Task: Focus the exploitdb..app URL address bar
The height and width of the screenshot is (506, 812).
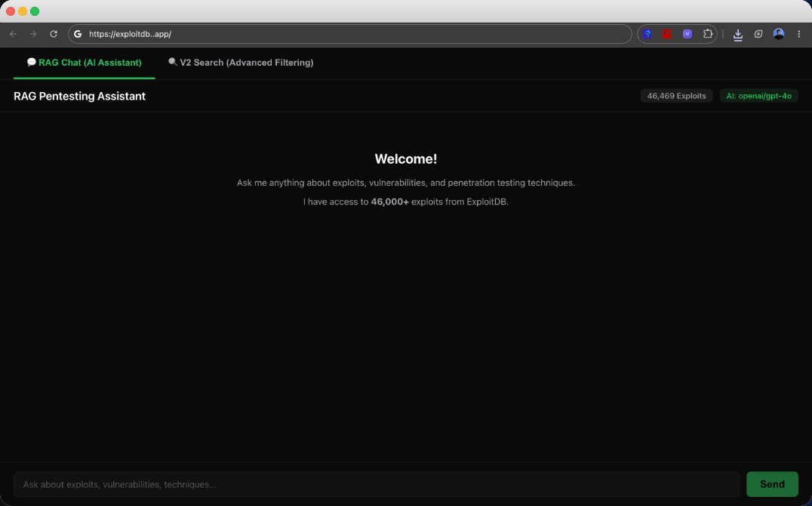Action: [x=349, y=34]
